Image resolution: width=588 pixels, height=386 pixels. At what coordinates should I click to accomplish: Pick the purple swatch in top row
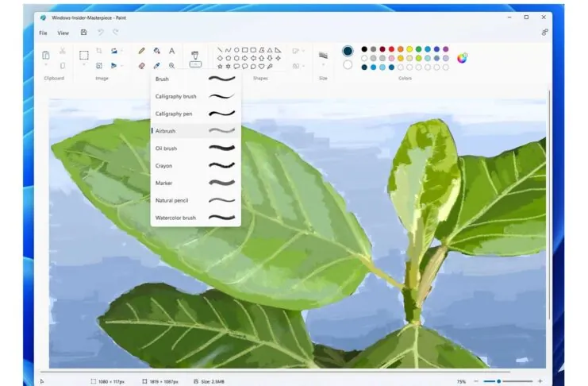tap(446, 49)
